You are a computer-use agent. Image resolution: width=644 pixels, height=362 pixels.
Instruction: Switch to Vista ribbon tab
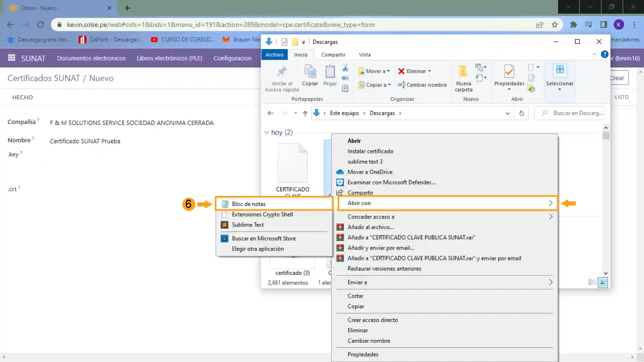click(x=364, y=55)
